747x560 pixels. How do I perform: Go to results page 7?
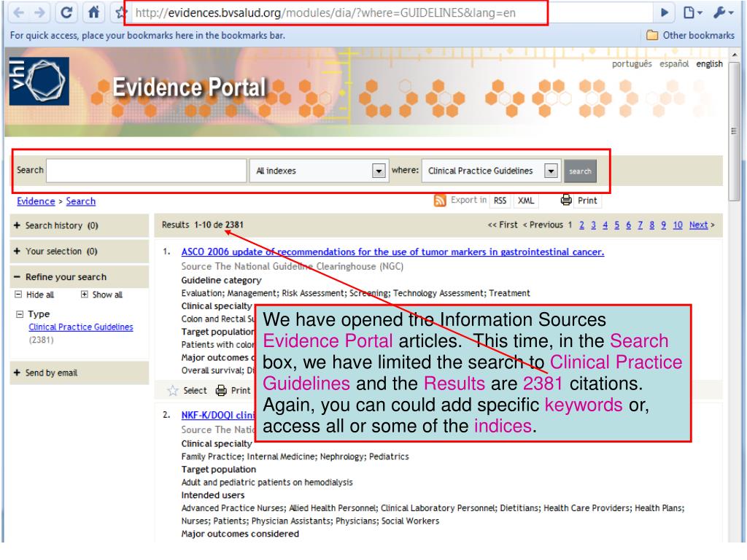point(640,225)
